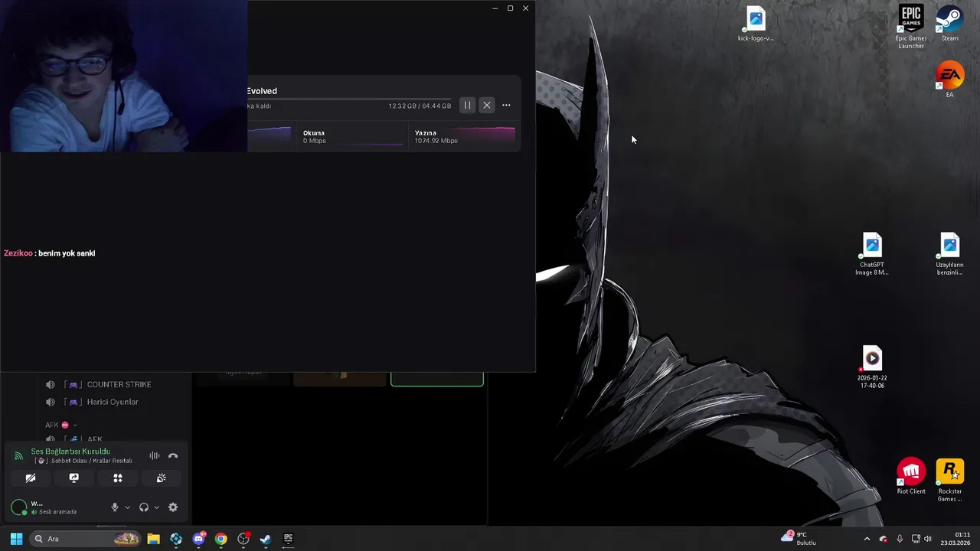Turn on the camera in Discord
The width and height of the screenshot is (980, 551).
point(31,478)
